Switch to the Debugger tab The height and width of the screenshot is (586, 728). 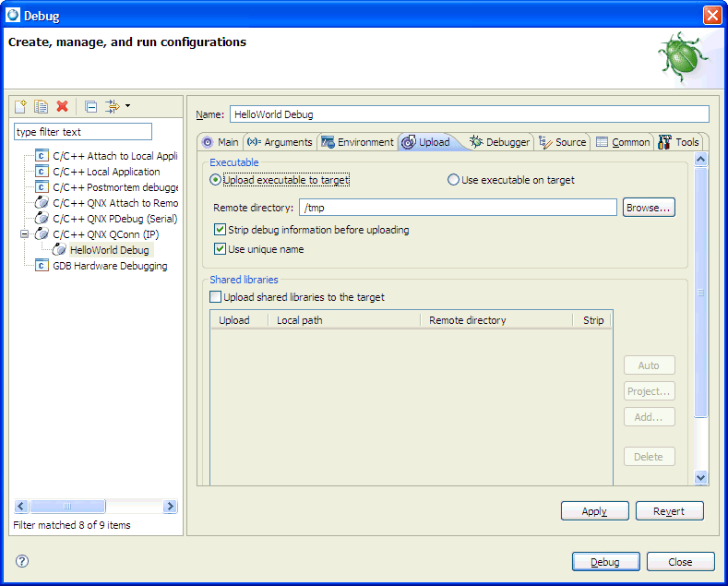(499, 142)
